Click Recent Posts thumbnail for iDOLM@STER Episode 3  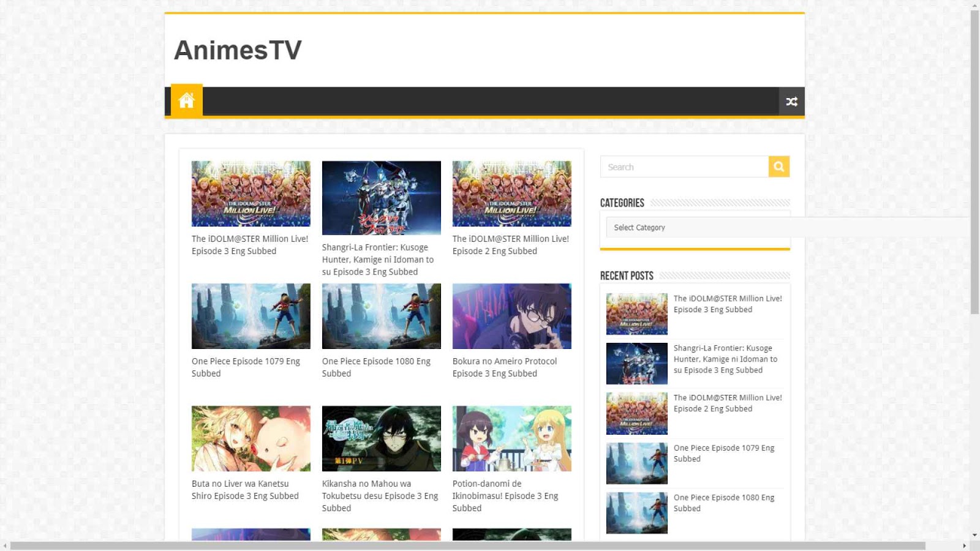[x=637, y=314]
